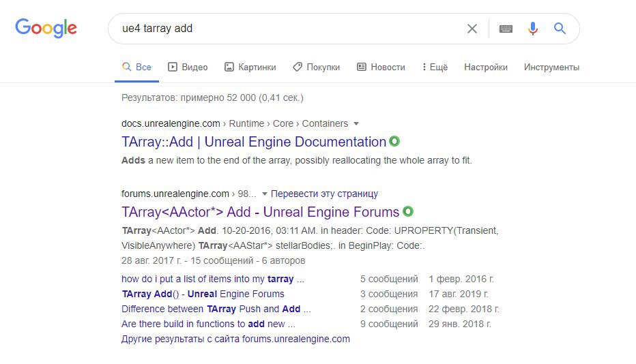Switch to the Картинки tab
Viewport: 636px width, 364px height.
250,67
